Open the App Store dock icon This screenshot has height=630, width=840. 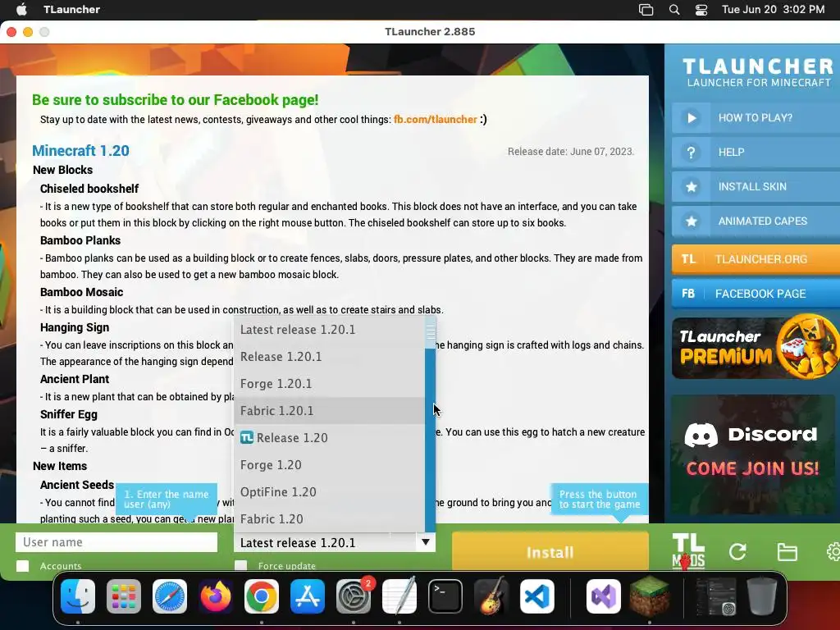(308, 596)
